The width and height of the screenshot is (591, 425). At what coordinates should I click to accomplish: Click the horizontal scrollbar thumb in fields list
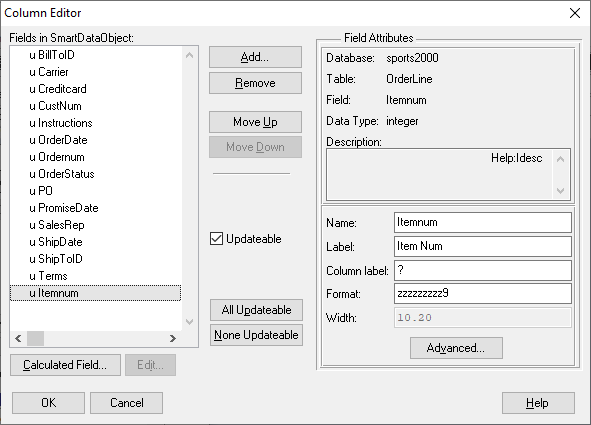[x=35, y=338]
